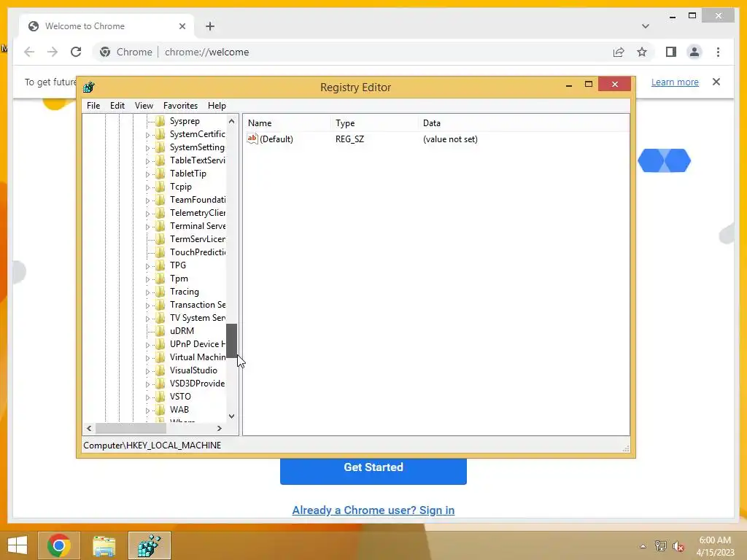Go back in Chrome
The image size is (747, 560).
click(x=29, y=52)
